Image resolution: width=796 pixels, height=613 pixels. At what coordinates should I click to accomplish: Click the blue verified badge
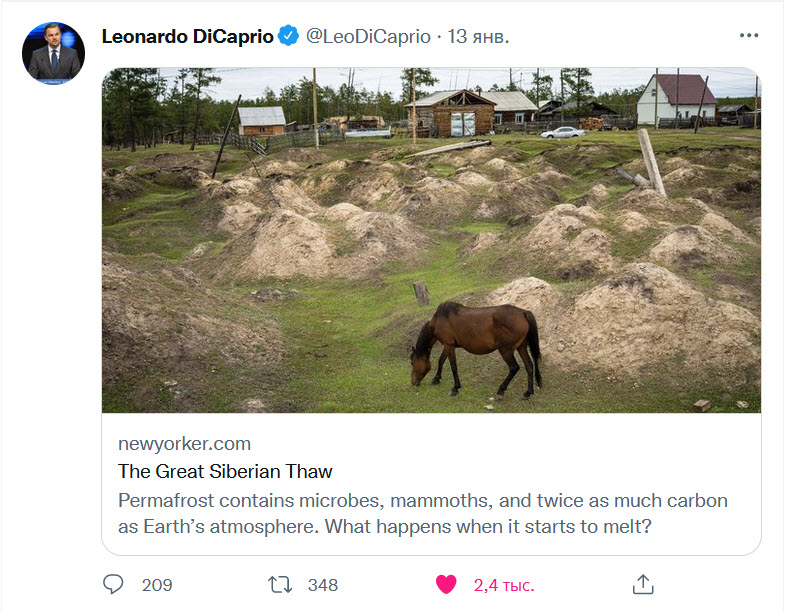click(x=289, y=37)
